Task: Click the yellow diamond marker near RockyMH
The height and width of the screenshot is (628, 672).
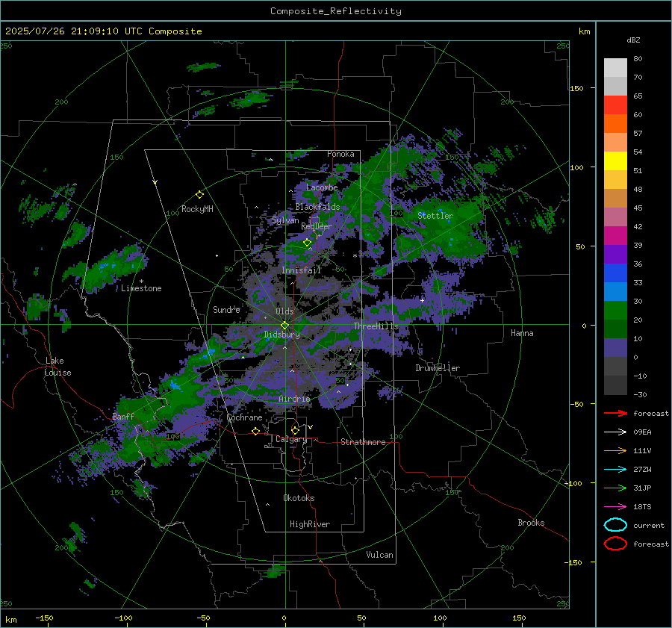Action: [199, 195]
